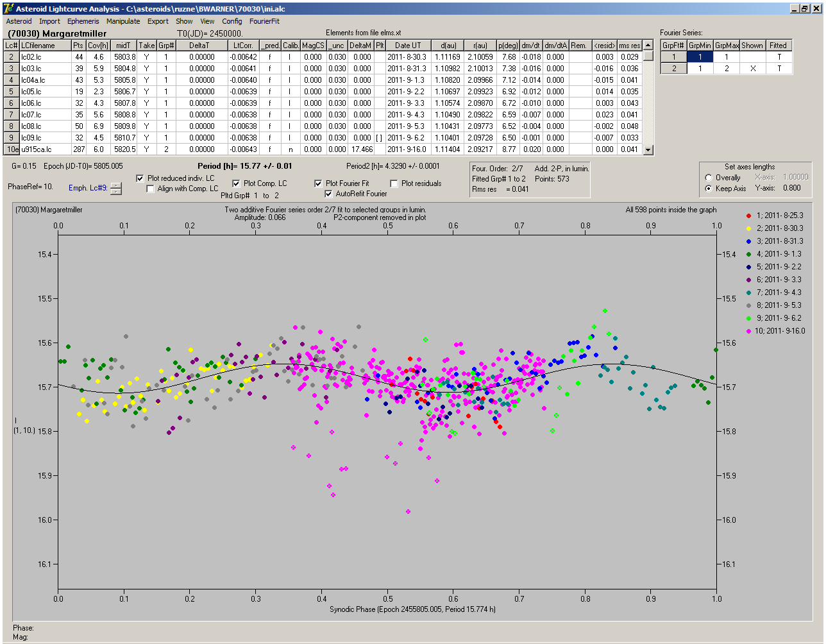Open the Config menu
Viewport: 826px width, 644px height.
pyautogui.click(x=232, y=21)
